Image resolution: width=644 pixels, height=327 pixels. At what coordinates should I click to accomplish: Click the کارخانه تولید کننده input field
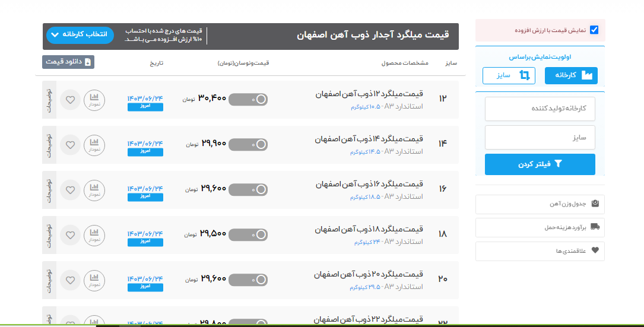coord(540,109)
